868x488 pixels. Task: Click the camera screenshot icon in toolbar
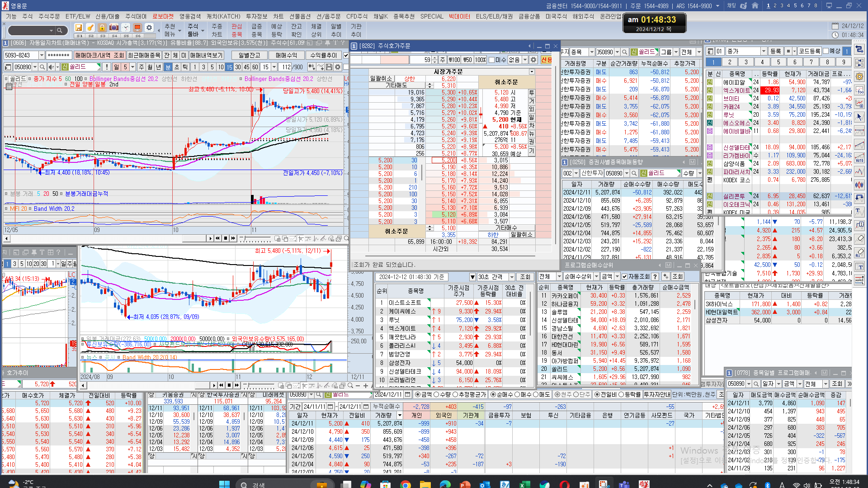click(114, 28)
